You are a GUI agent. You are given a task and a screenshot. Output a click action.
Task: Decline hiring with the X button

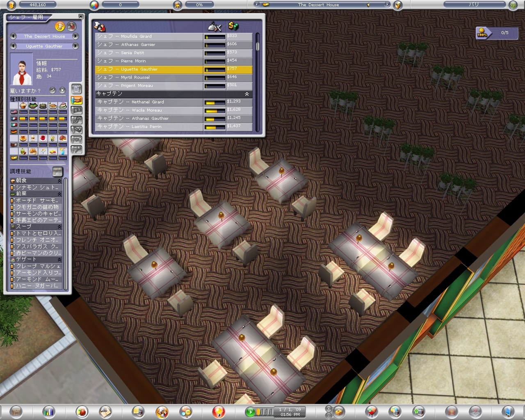point(62,90)
